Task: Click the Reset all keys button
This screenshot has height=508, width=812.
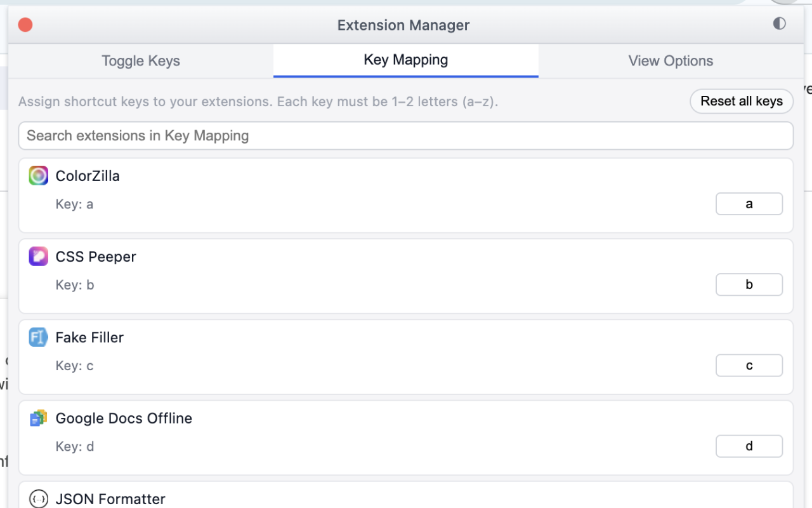Action: pyautogui.click(x=742, y=101)
